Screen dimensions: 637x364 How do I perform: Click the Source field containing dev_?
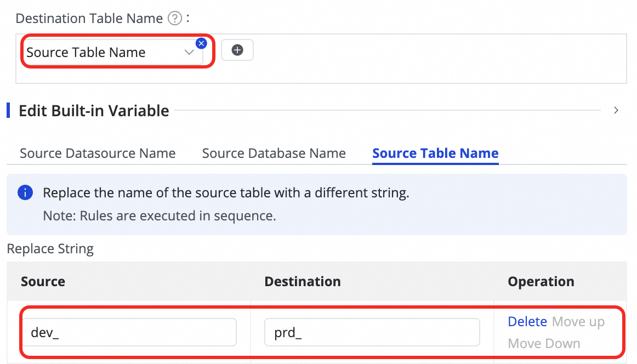pos(129,332)
